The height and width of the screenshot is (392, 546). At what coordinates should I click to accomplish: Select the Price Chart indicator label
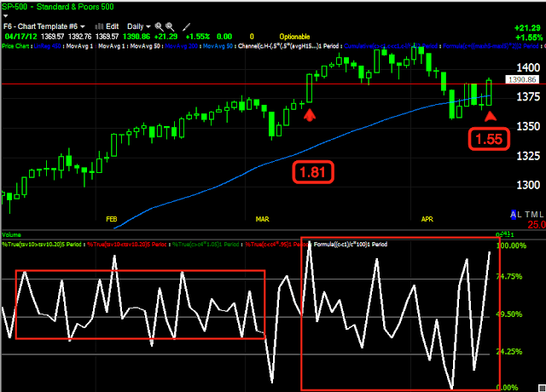click(15, 46)
